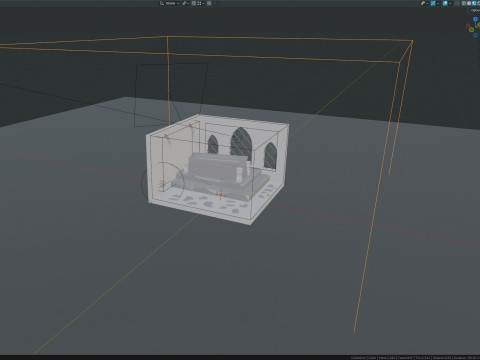This screenshot has width=480, height=360.
Task: Toggle X-ray mode icon
Action: coord(457,3)
